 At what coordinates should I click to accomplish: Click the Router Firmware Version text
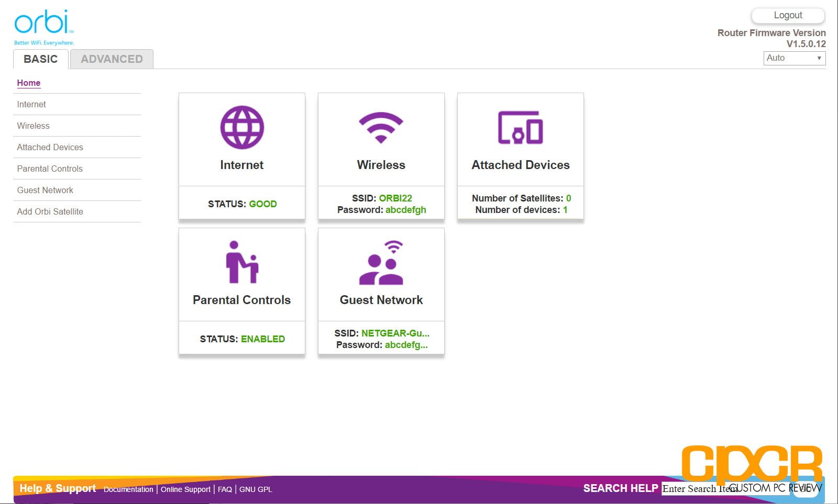771,33
